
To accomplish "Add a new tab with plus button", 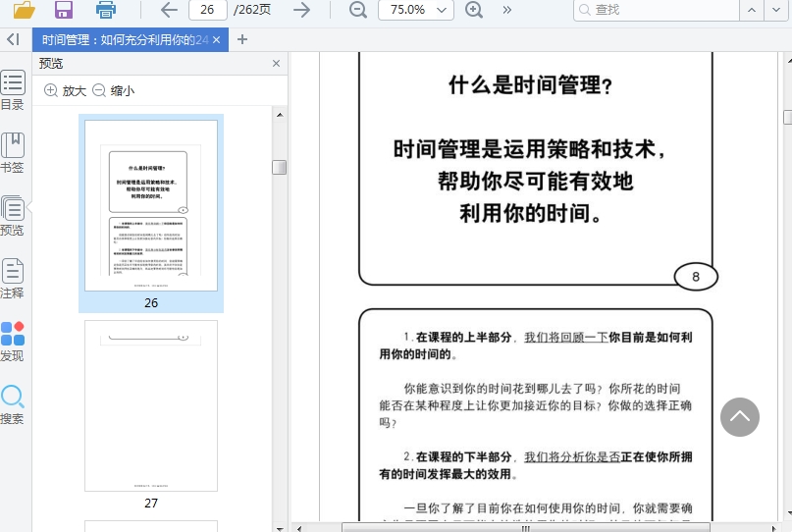I will tap(242, 39).
